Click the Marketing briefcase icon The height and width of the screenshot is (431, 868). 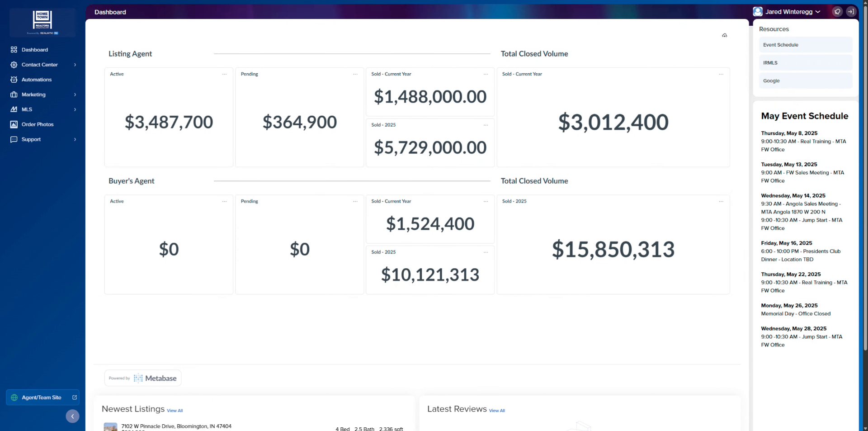[14, 95]
